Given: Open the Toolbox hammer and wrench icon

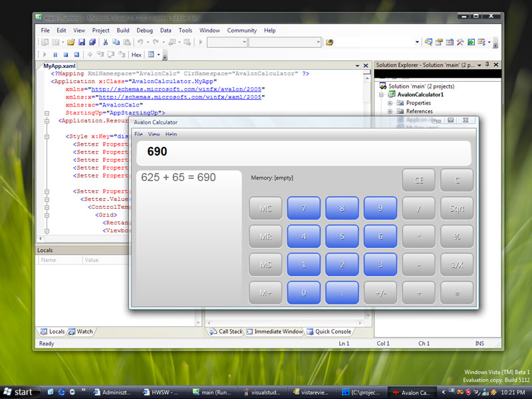Looking at the screenshot, I should 460,42.
